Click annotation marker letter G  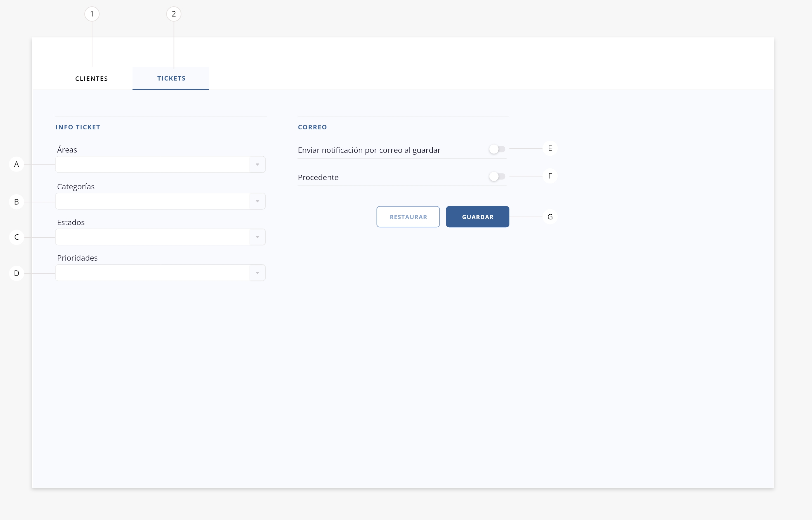coord(550,217)
